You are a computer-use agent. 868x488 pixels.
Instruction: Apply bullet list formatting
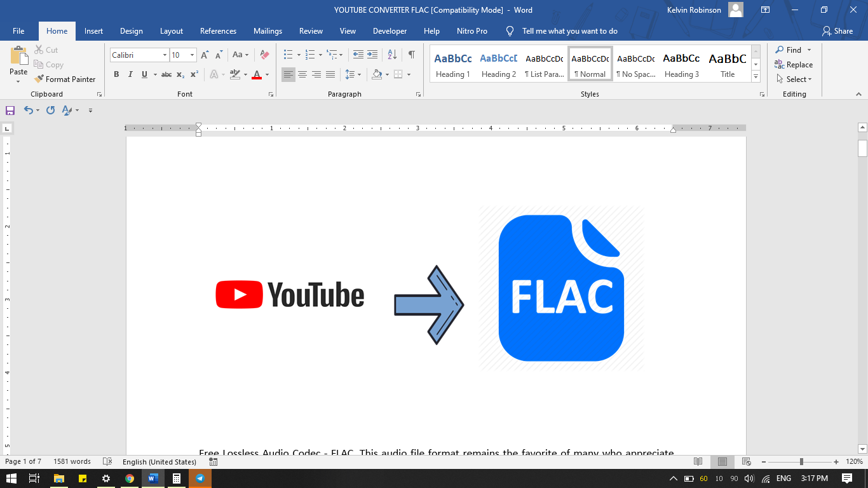(x=288, y=55)
